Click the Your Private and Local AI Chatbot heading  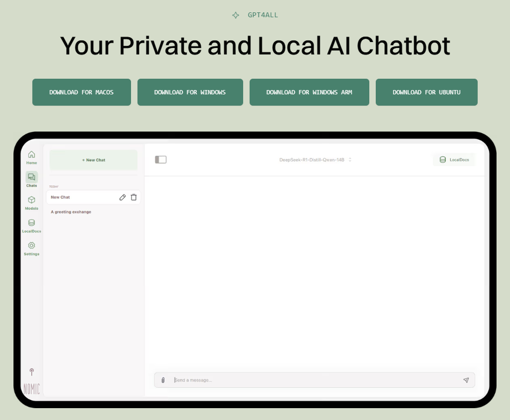pyautogui.click(x=255, y=46)
